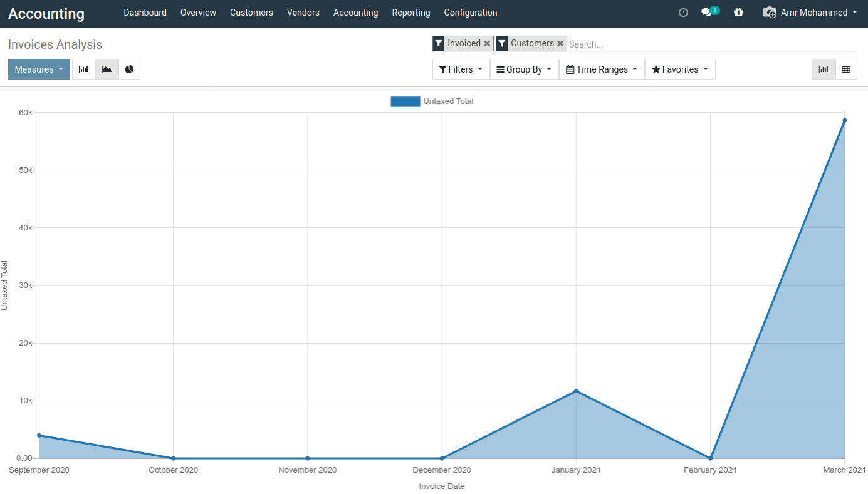Open the Amr Mohammed user menu
The image size is (868, 494).
pyautogui.click(x=810, y=13)
